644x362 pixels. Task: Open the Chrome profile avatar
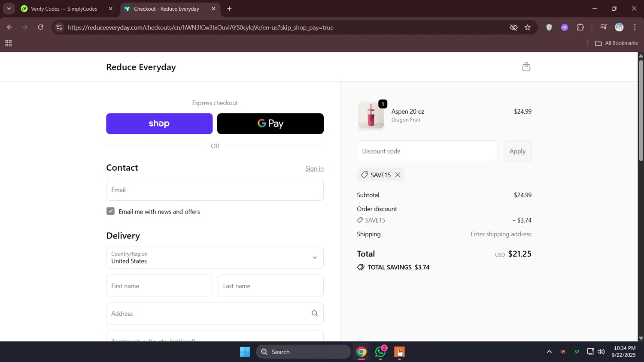(x=619, y=27)
